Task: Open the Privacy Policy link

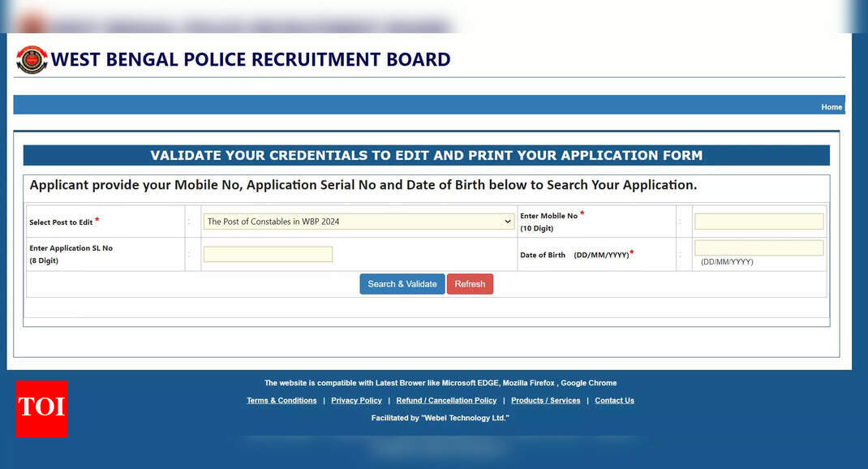Action: (356, 400)
